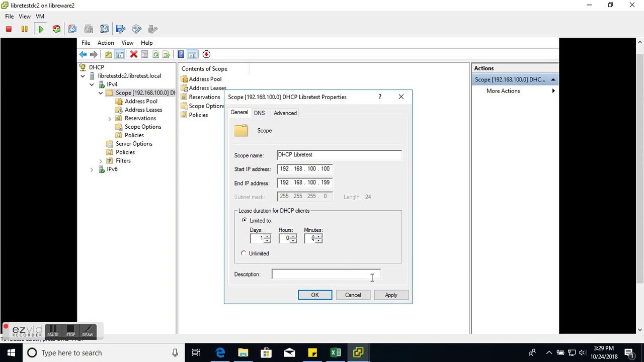644x362 pixels.
Task: Expand the Reservations tree node
Action: click(110, 119)
